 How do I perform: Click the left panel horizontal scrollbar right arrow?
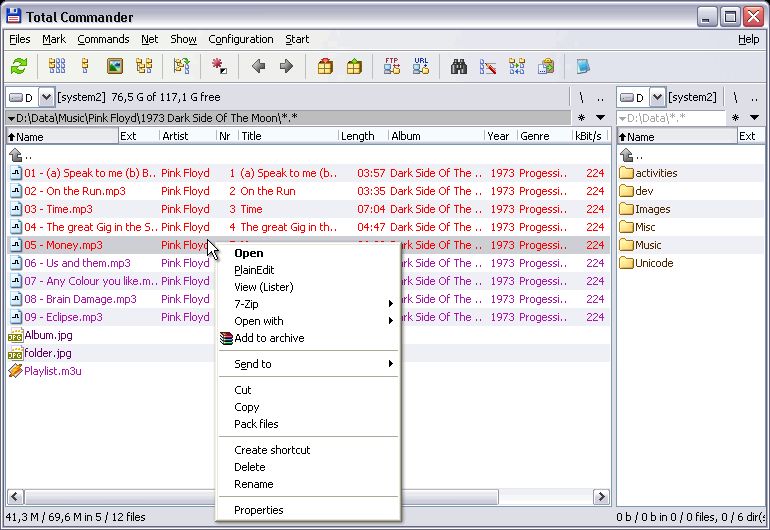pyautogui.click(x=601, y=497)
